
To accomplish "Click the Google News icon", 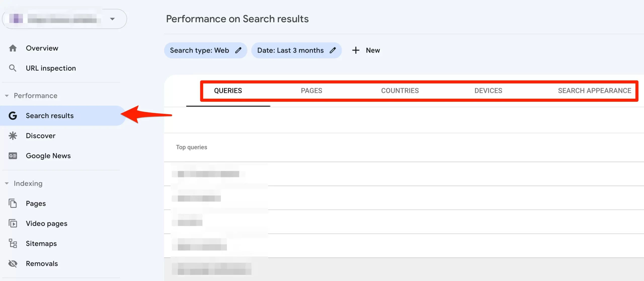I will (x=13, y=156).
